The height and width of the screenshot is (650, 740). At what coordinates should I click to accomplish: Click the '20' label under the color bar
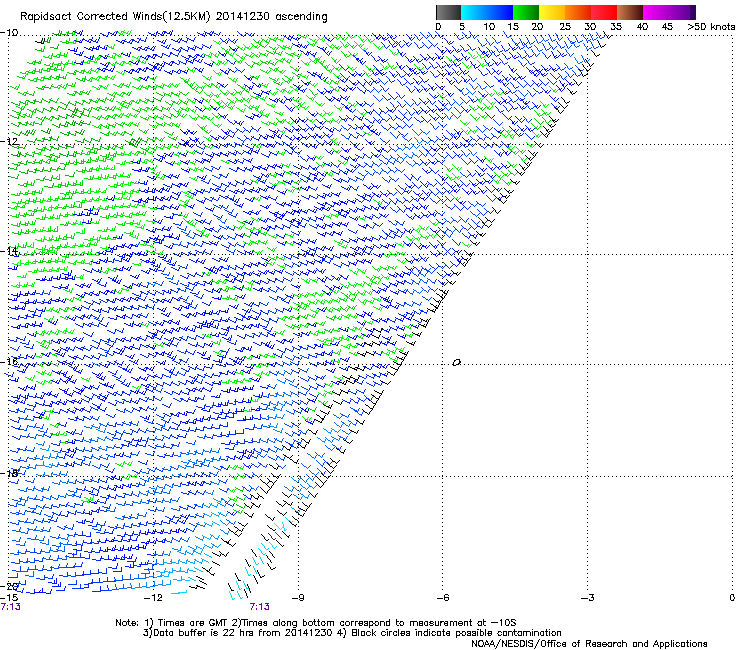tap(537, 27)
